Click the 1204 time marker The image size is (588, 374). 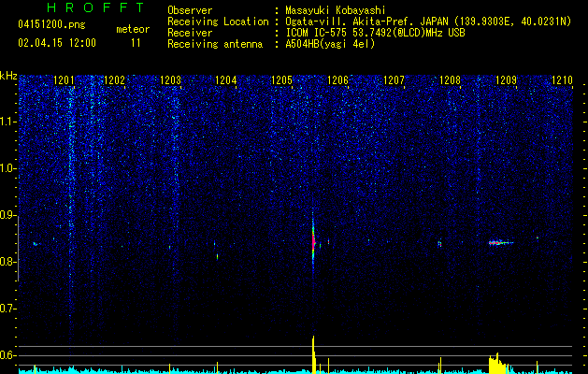coord(225,80)
